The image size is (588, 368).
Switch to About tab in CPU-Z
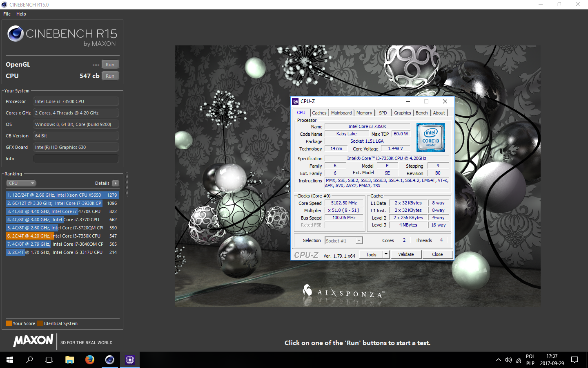[439, 113]
